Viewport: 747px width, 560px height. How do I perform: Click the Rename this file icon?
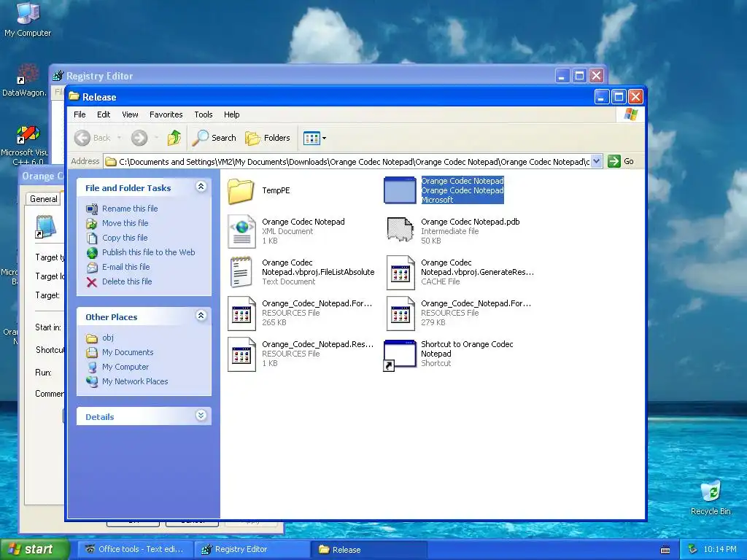[x=92, y=209]
